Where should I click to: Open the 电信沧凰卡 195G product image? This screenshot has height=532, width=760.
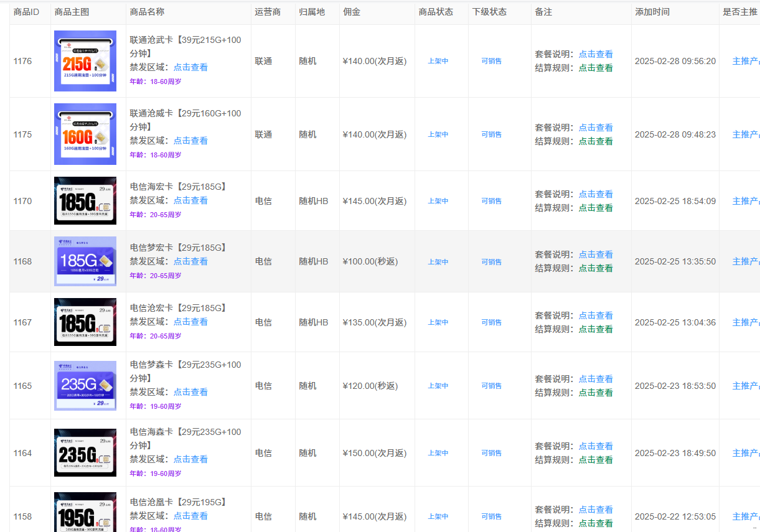(85, 512)
